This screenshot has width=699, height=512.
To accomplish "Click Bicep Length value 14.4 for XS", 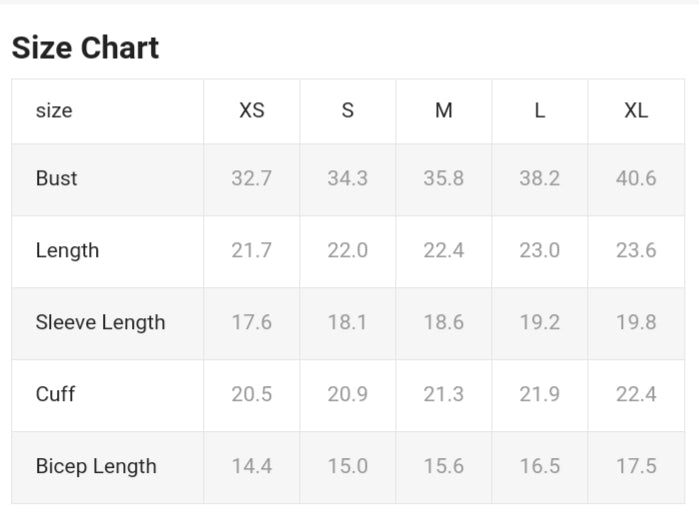I will pos(252,466).
